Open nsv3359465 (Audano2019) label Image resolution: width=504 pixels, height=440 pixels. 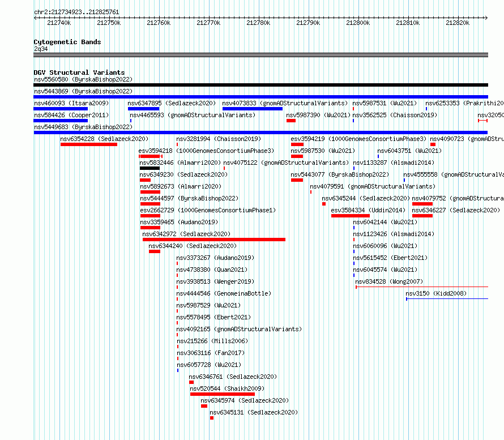click(x=179, y=222)
